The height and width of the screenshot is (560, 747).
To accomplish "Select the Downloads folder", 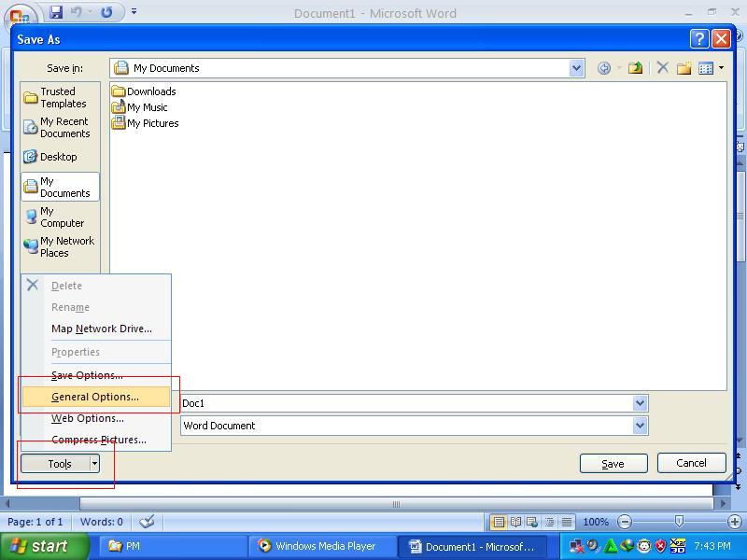I will click(x=144, y=91).
